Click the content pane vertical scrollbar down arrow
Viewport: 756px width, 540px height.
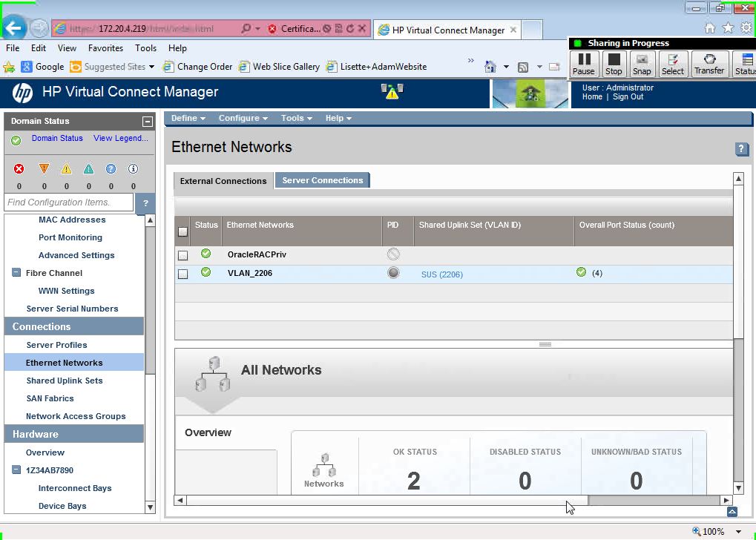pos(739,488)
